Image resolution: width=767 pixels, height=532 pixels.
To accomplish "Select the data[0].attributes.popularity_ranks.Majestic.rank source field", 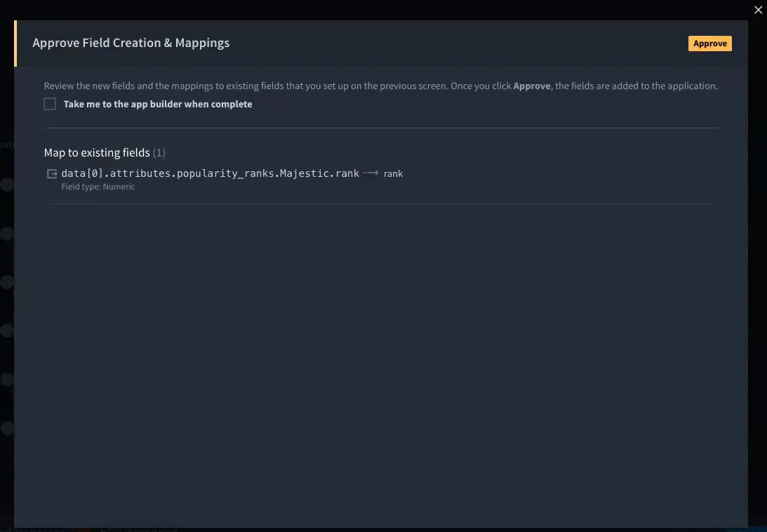I will coord(211,173).
